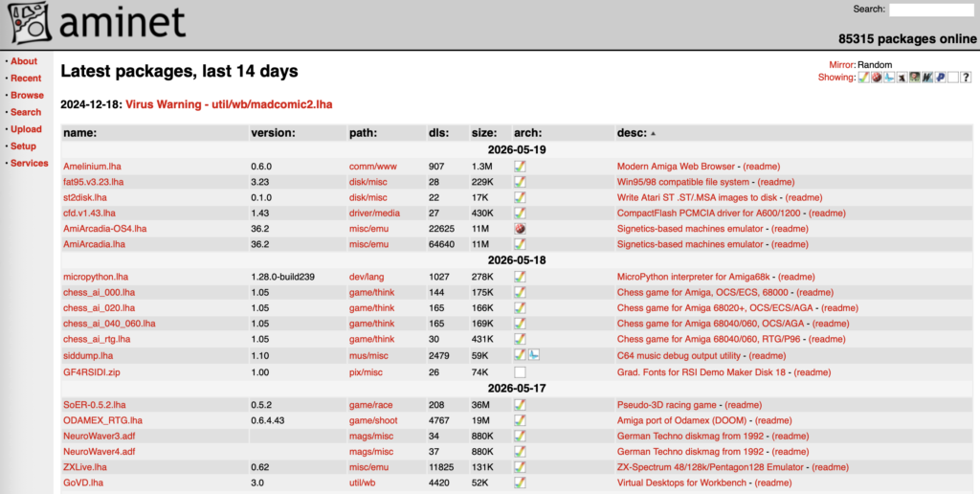Toggle the rainbow checkmark filter next to Showing
Viewport: 980px width, 494px height.
point(864,78)
